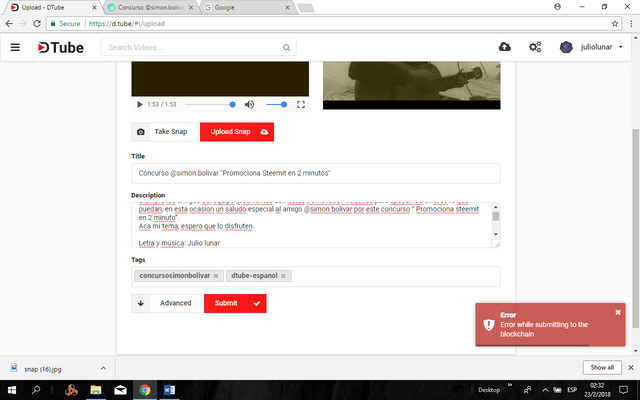Expand the Advanced options
The image size is (640, 400).
click(x=167, y=303)
